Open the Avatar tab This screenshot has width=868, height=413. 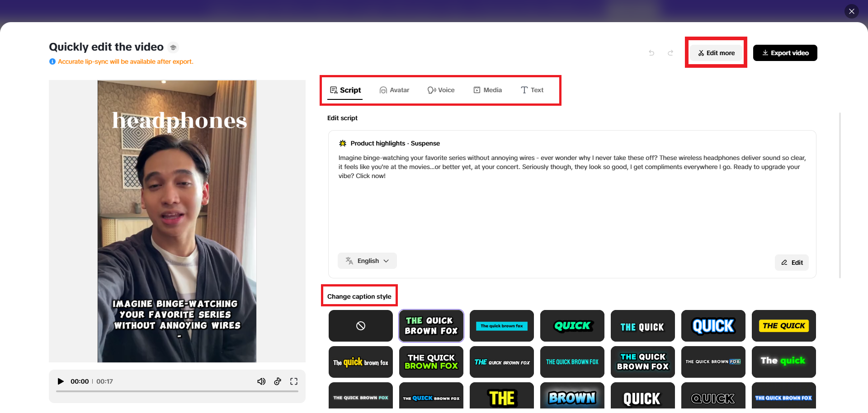click(395, 90)
